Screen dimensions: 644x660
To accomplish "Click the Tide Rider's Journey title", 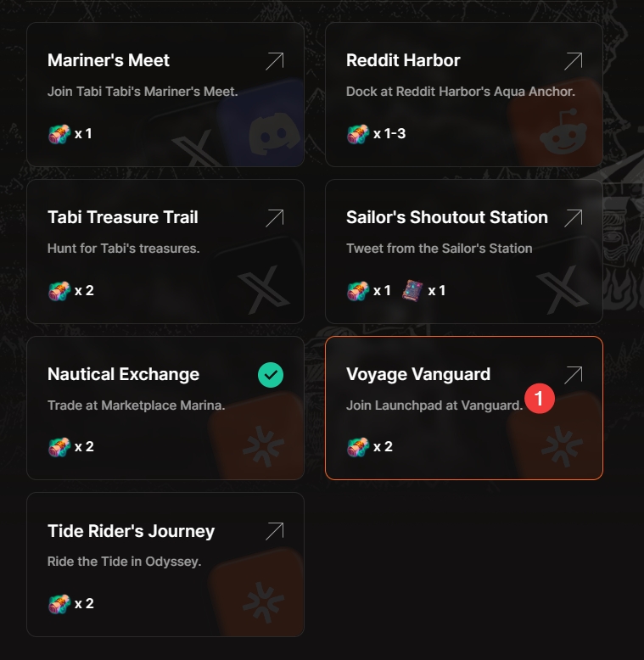I will pyautogui.click(x=132, y=532).
